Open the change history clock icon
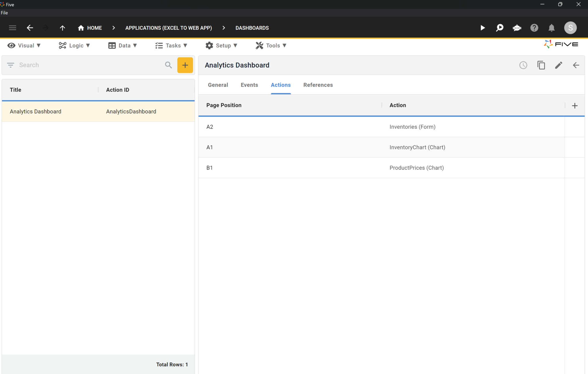The image size is (588, 374). [x=523, y=65]
